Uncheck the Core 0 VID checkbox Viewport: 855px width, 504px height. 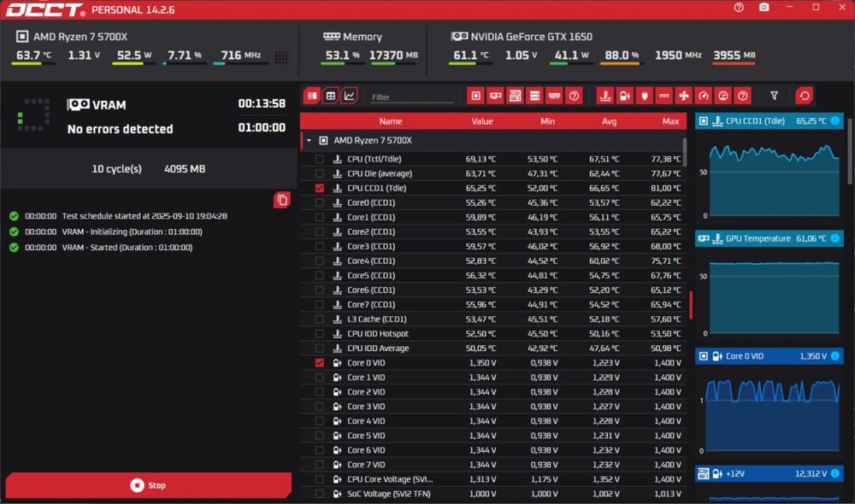tap(320, 363)
